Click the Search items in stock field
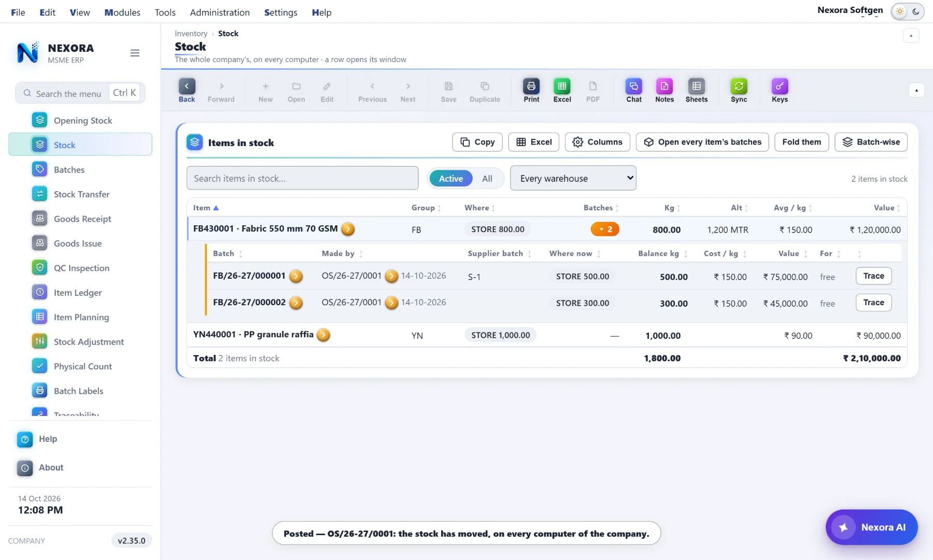 302,178
